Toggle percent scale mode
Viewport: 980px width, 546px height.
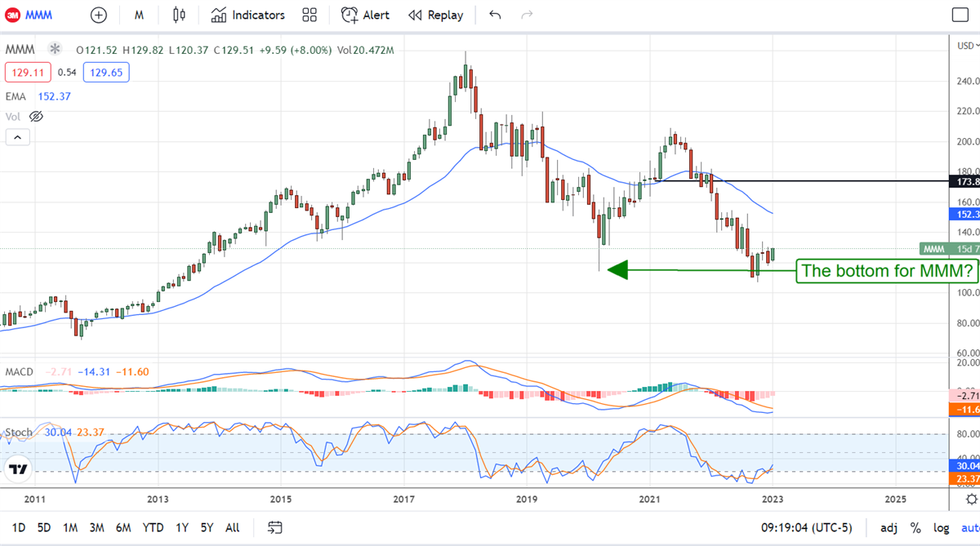coord(915,527)
